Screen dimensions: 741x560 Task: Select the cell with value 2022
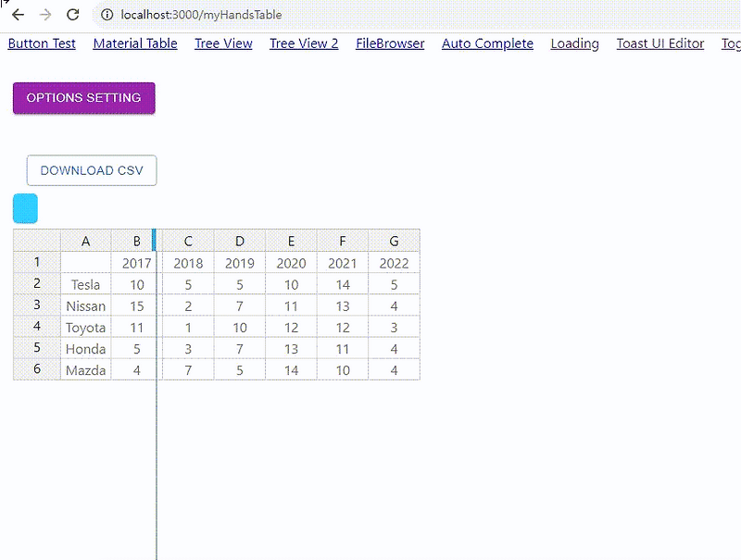[394, 263]
